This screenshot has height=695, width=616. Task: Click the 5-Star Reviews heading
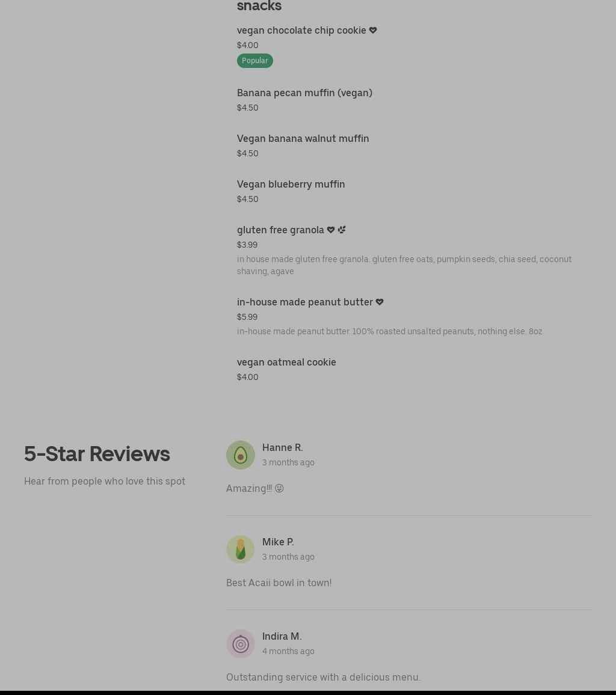pos(97,454)
